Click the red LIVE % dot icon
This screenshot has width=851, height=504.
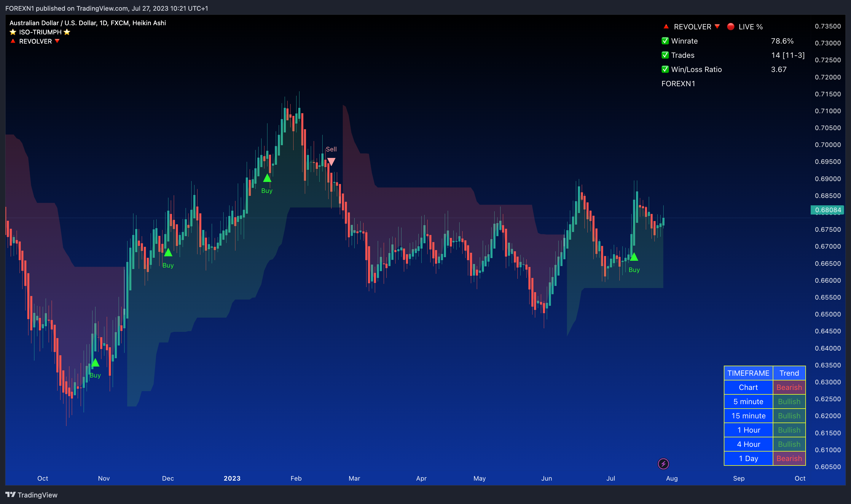click(x=731, y=26)
